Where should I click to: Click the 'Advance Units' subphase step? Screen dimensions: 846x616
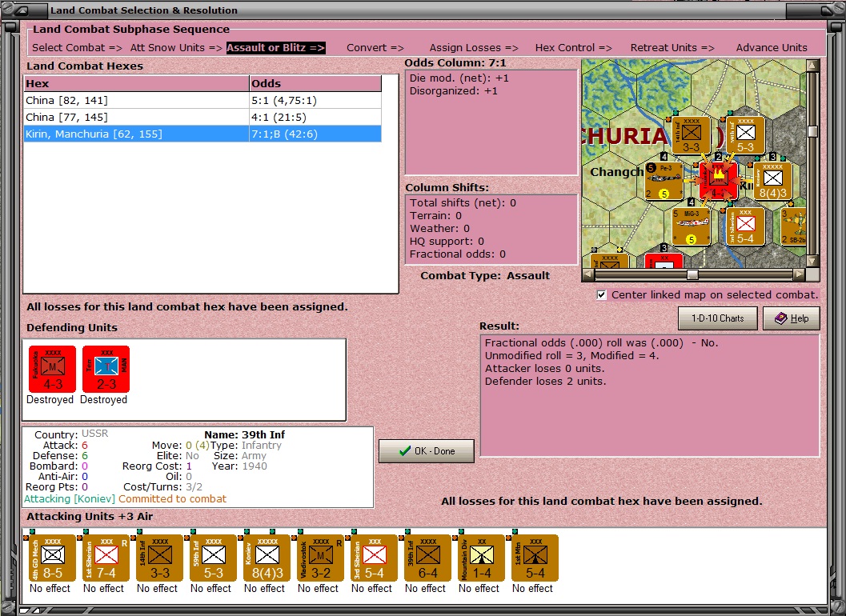772,47
